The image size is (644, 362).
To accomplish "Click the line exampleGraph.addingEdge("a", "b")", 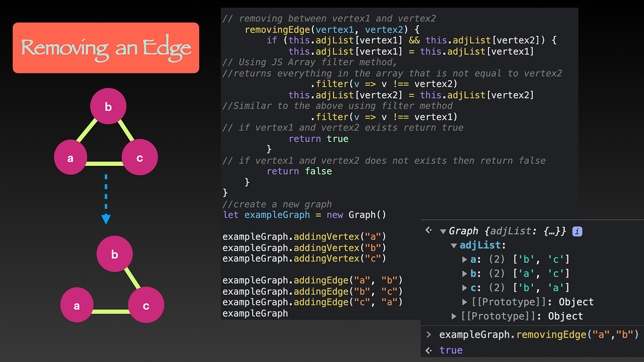I will 312,280.
